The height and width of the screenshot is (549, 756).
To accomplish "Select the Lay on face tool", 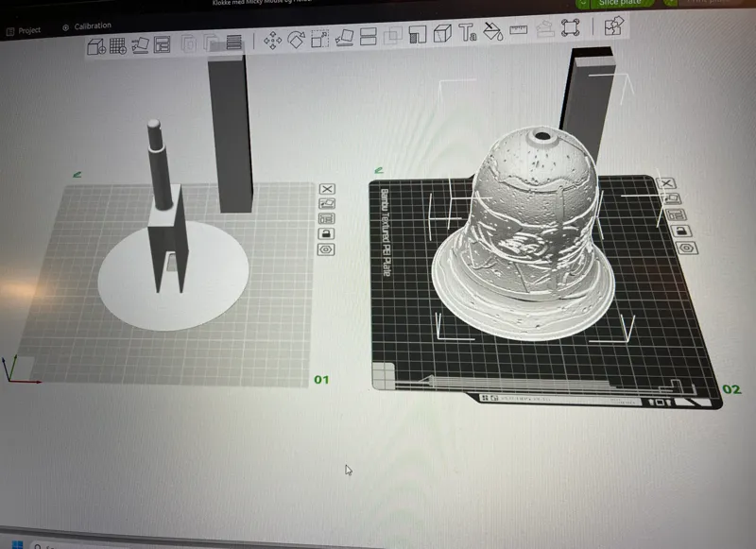I will [x=344, y=38].
